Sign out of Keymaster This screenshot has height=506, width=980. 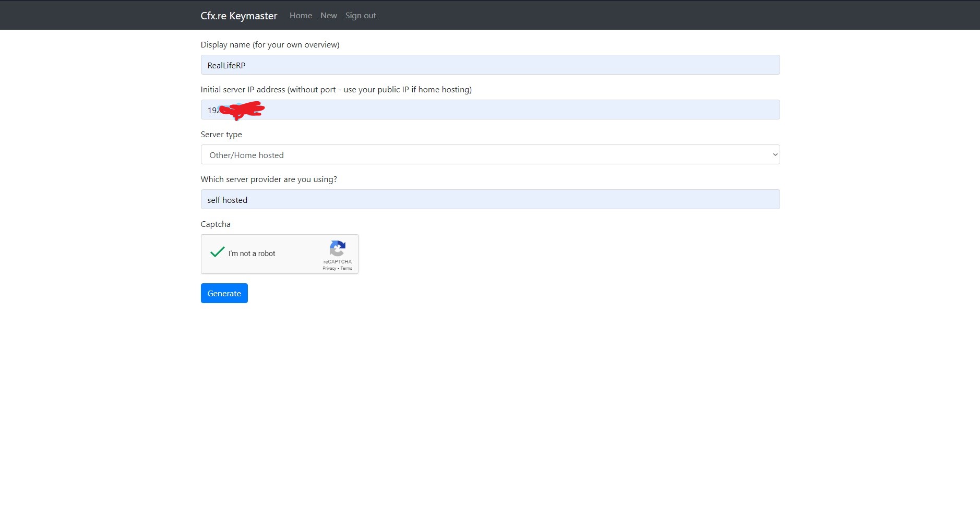tap(361, 16)
